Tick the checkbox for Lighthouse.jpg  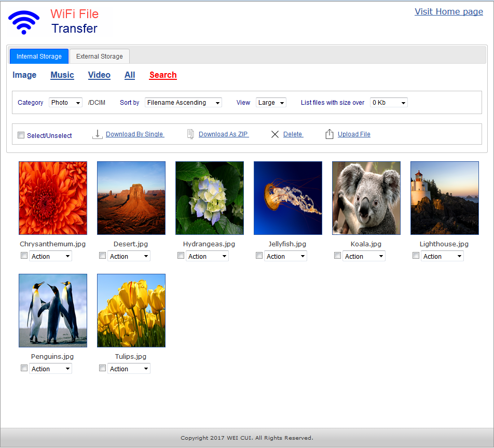(x=416, y=256)
